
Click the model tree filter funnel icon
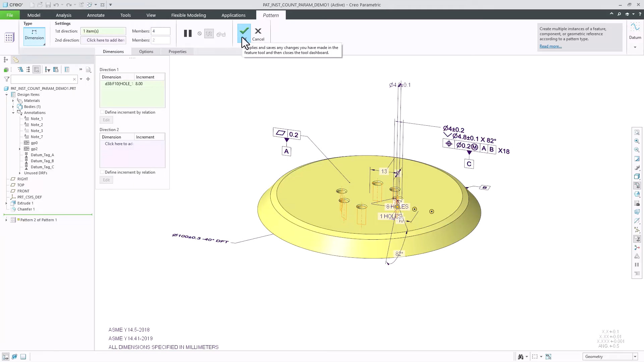click(x=6, y=79)
